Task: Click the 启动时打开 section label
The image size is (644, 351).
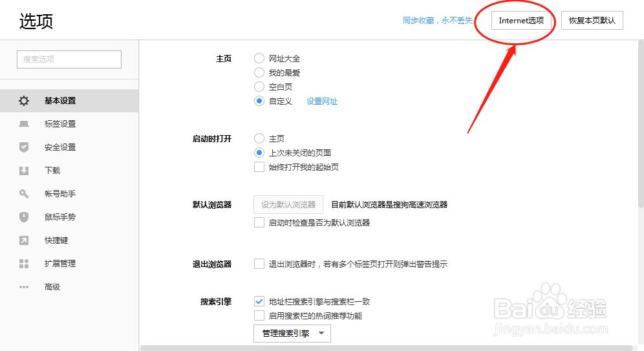Action: click(x=212, y=139)
